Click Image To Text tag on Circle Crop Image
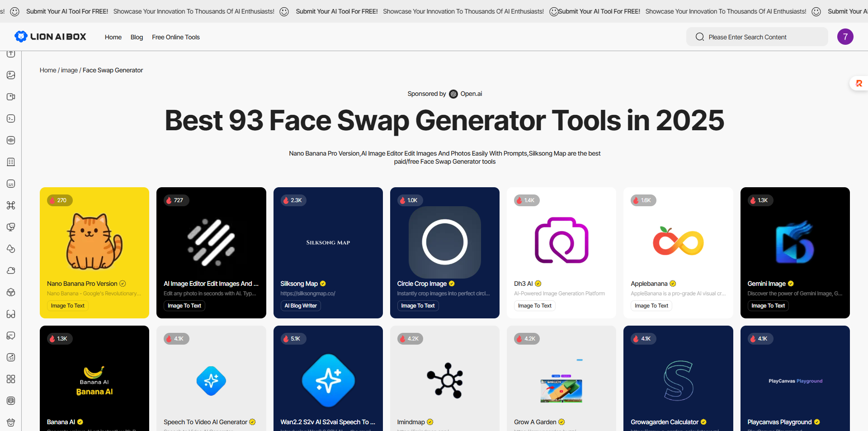 tap(418, 306)
